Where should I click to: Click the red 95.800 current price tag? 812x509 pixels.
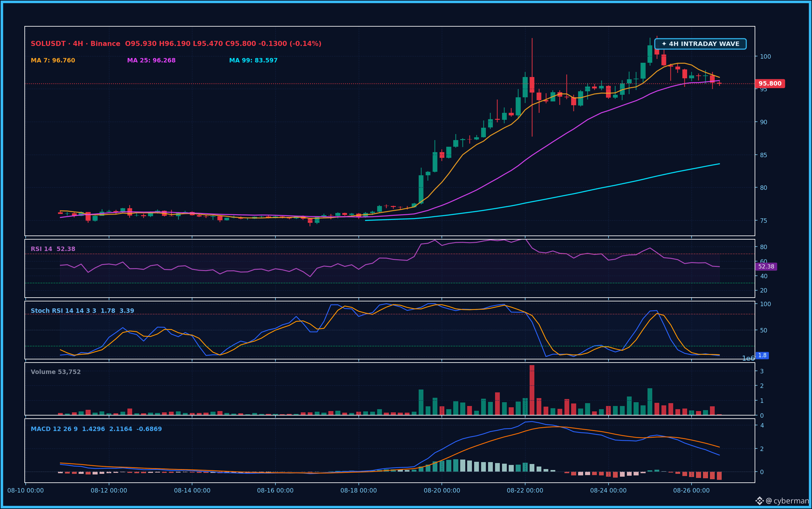tap(770, 83)
